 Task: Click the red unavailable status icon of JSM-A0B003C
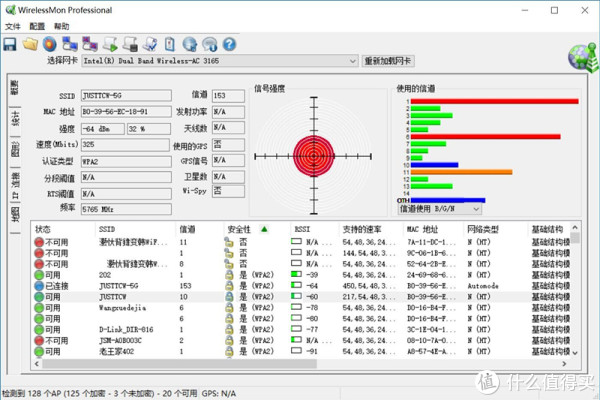tap(39, 340)
